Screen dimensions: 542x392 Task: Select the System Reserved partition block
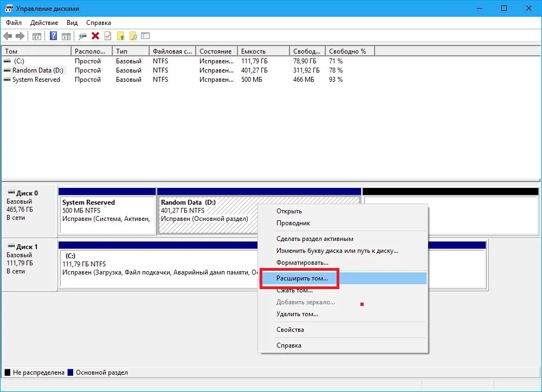click(107, 211)
